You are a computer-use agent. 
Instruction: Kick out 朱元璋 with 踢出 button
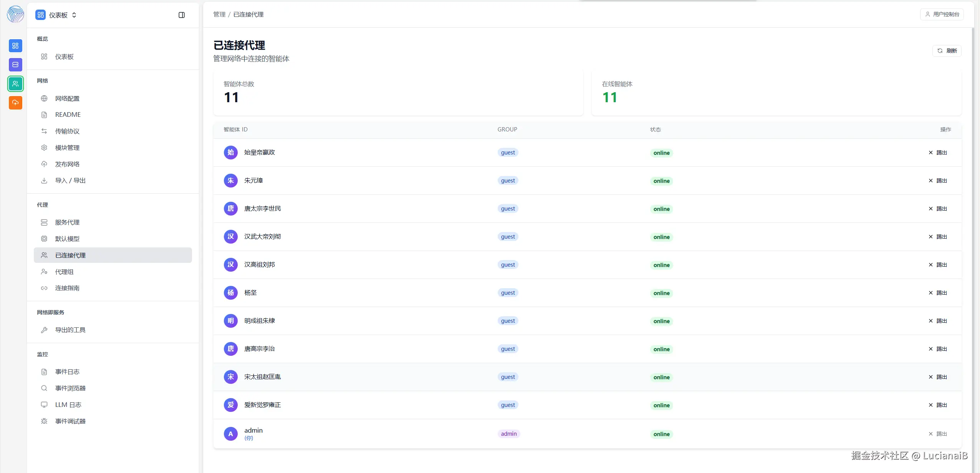tap(937, 181)
